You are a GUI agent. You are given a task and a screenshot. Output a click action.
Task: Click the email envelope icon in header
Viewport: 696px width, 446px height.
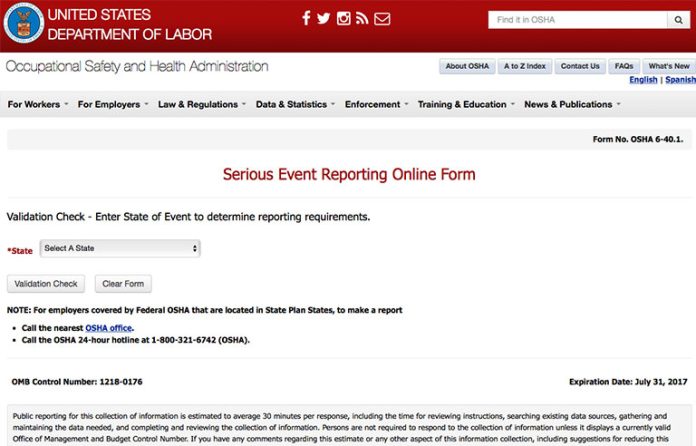[382, 19]
